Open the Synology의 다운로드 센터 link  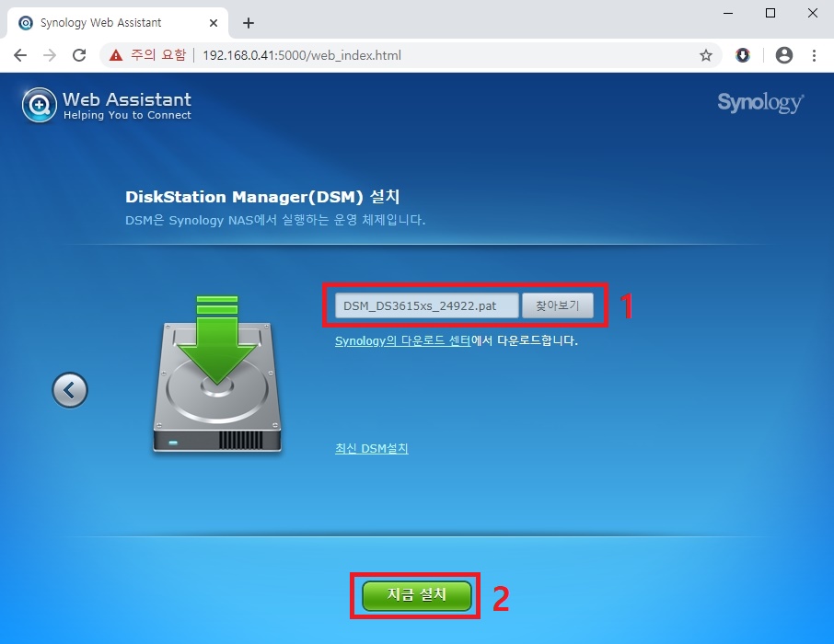402,340
